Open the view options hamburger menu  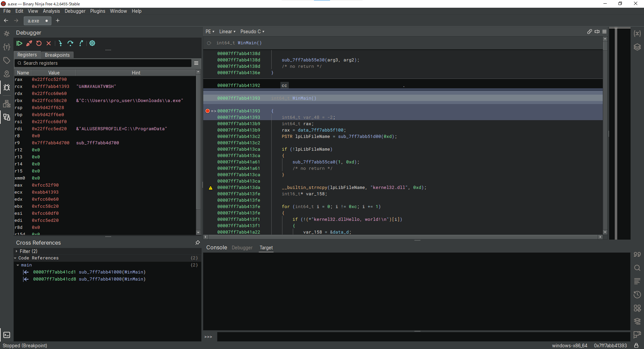tap(604, 32)
